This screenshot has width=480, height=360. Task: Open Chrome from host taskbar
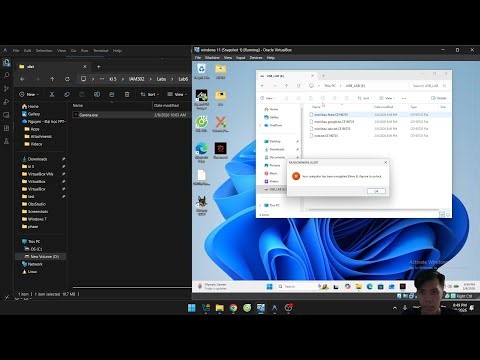[x=233, y=308]
